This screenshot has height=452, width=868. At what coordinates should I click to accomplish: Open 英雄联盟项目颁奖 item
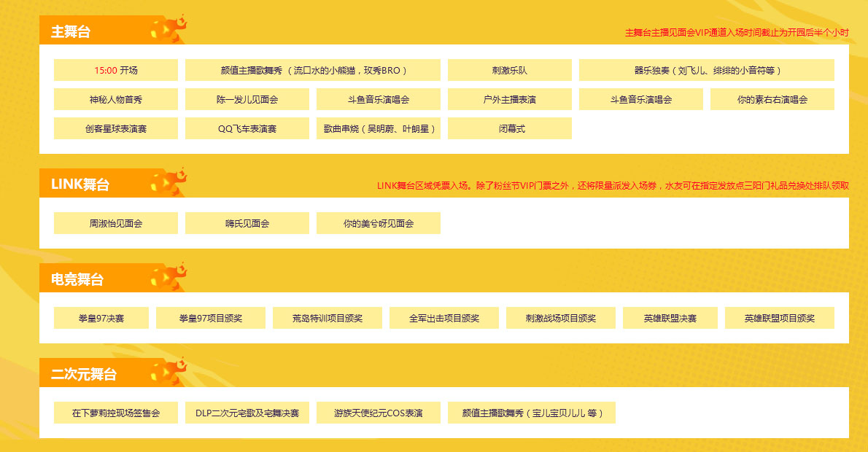point(780,318)
